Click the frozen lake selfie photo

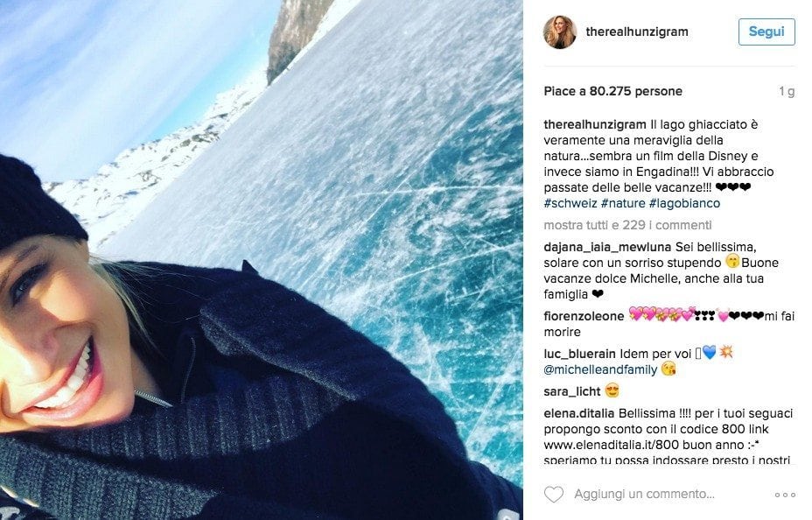[x=261, y=260]
